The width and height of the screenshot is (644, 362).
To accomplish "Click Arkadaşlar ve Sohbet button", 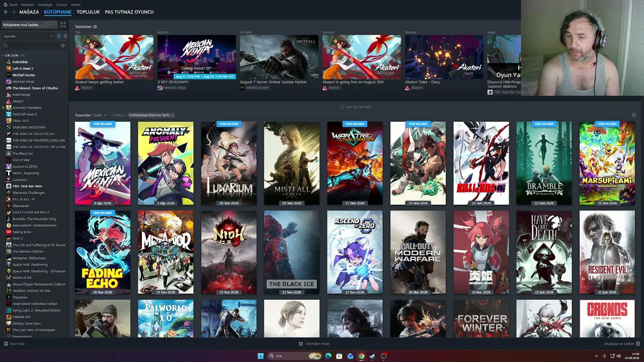I will (622, 344).
